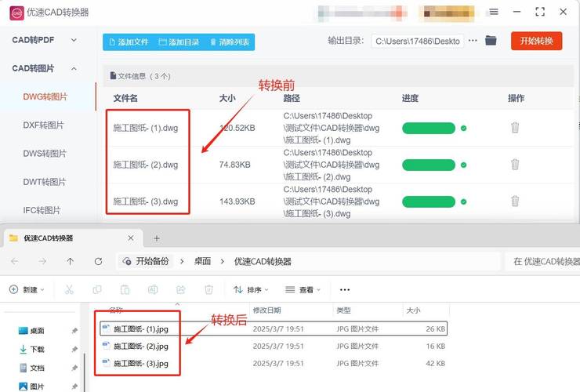The image size is (580, 392).
Task: Click progress bar of 施工图纸- (2).dwg
Action: click(429, 165)
